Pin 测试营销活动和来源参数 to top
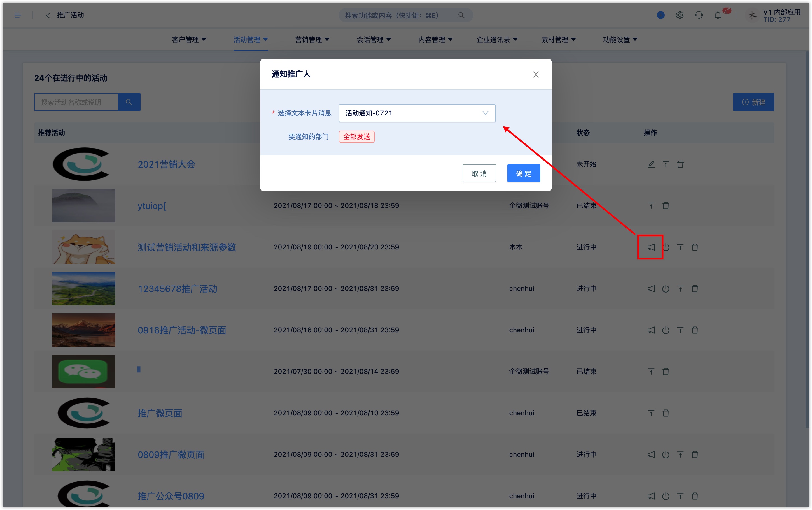The width and height of the screenshot is (812, 510). point(680,247)
